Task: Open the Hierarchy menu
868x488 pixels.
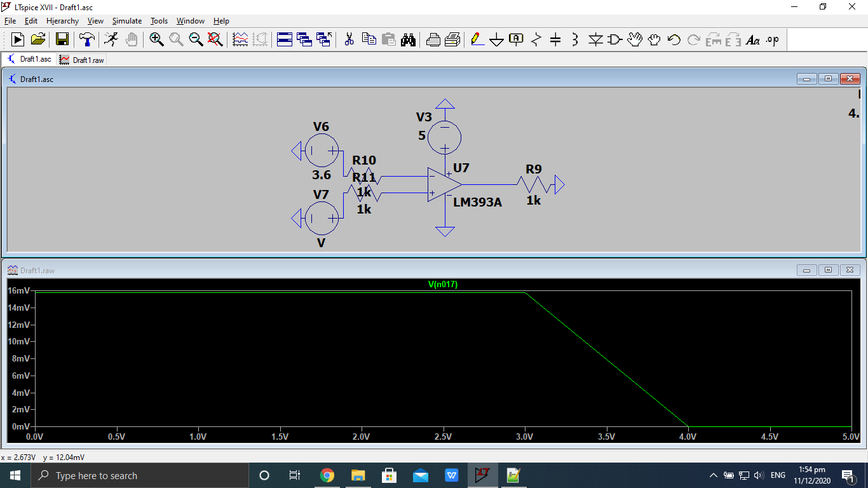Action: (x=62, y=21)
